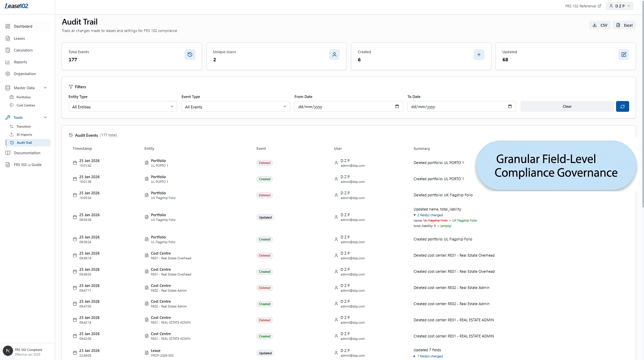
Task: Open the AI Imports tool
Action: (x=24, y=134)
